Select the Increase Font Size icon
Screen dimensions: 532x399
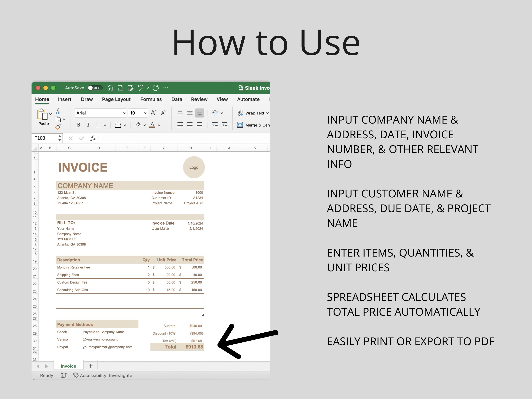(153, 113)
